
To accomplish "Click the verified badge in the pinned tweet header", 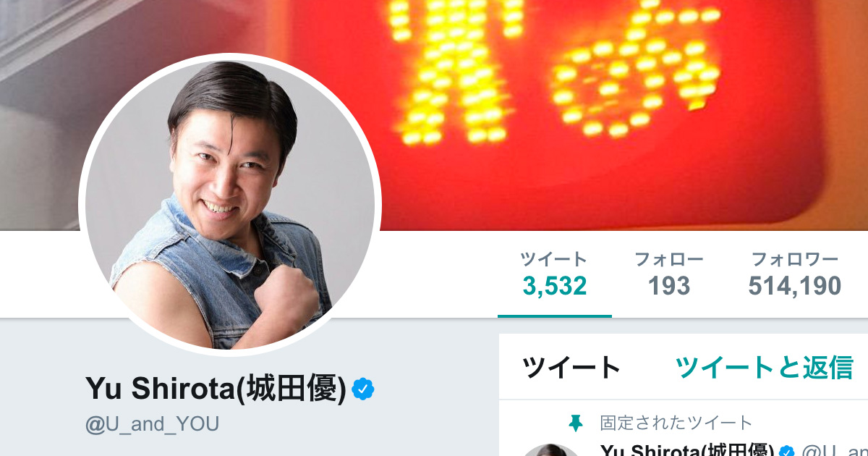I will coord(788,450).
